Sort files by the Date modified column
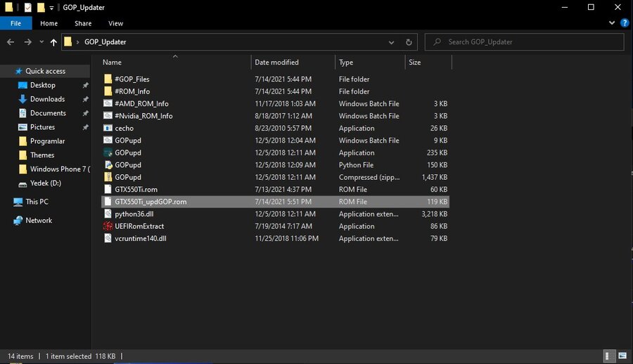This screenshot has height=364, width=633. [x=276, y=63]
